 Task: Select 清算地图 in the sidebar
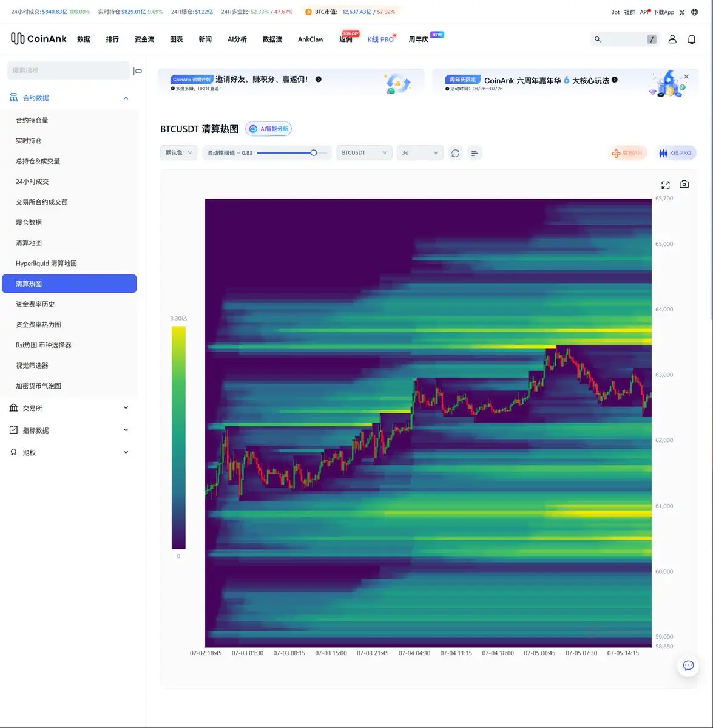(x=29, y=243)
